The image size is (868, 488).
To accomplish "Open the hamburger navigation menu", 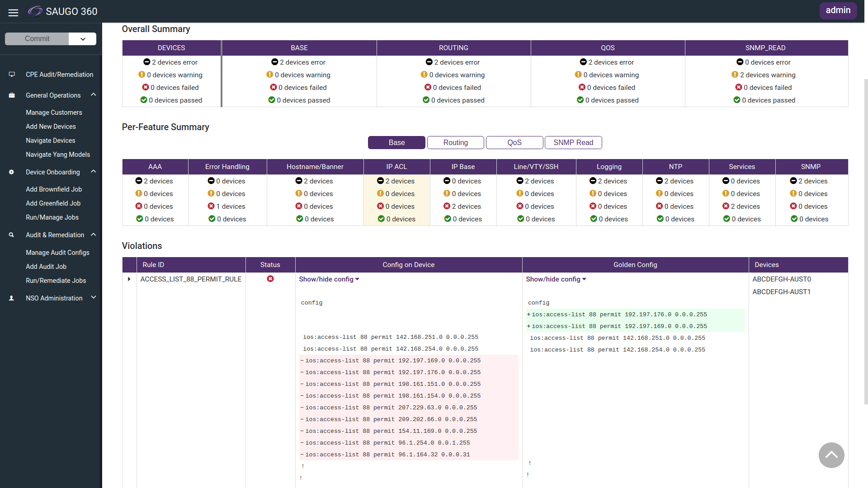I will [x=13, y=12].
